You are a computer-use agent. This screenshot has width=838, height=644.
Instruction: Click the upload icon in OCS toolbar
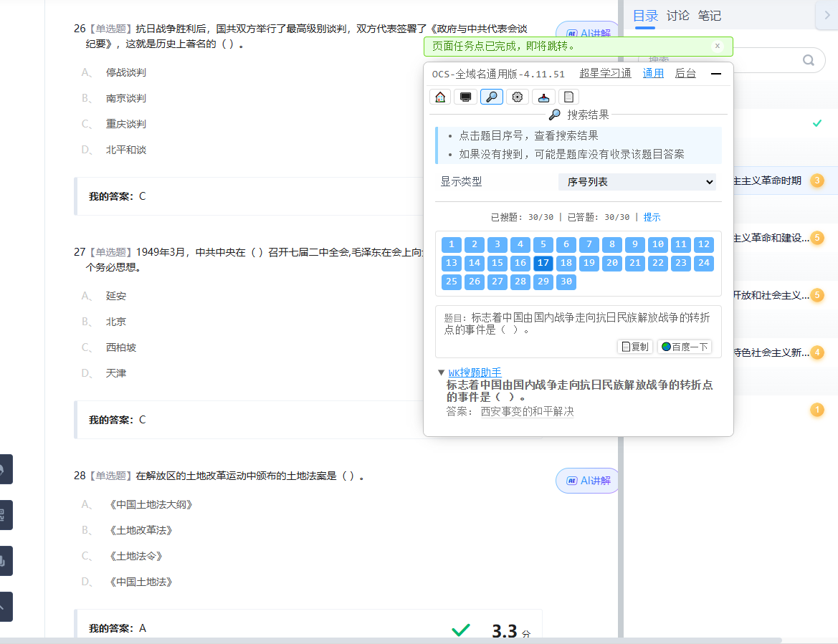pos(543,96)
